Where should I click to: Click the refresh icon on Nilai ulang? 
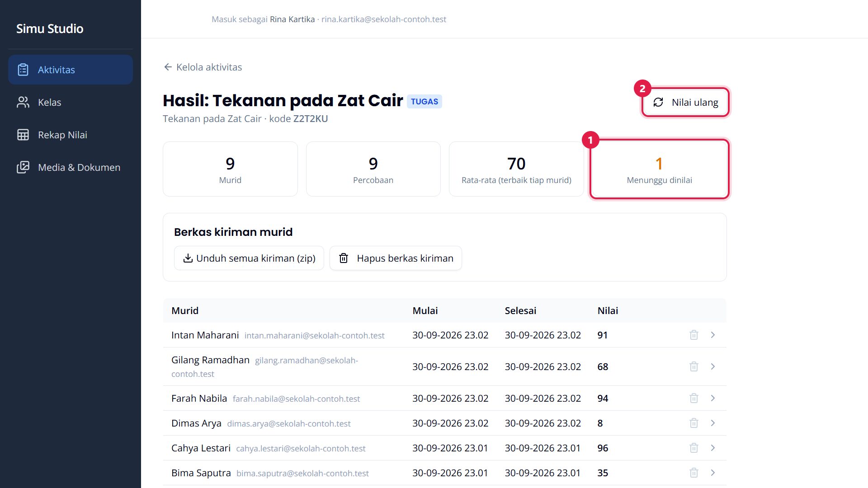pos(658,102)
